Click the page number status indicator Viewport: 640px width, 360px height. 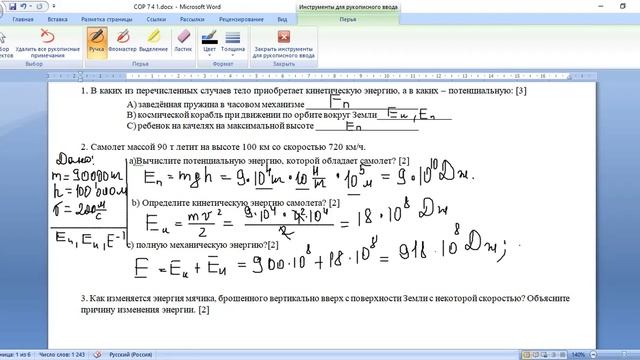click(16, 354)
